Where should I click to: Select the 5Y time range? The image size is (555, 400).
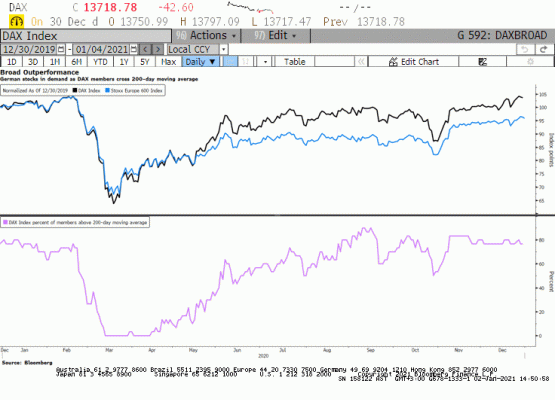145,62
